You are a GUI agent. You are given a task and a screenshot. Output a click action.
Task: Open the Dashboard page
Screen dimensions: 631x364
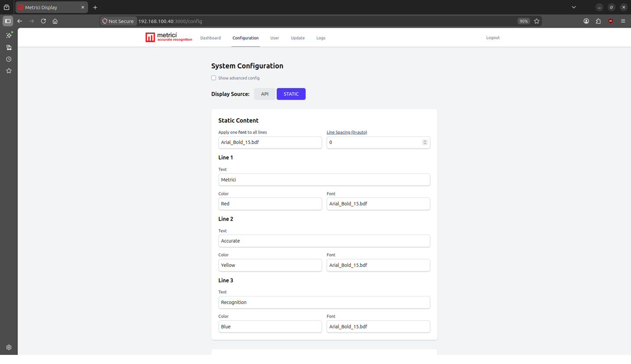coord(210,38)
